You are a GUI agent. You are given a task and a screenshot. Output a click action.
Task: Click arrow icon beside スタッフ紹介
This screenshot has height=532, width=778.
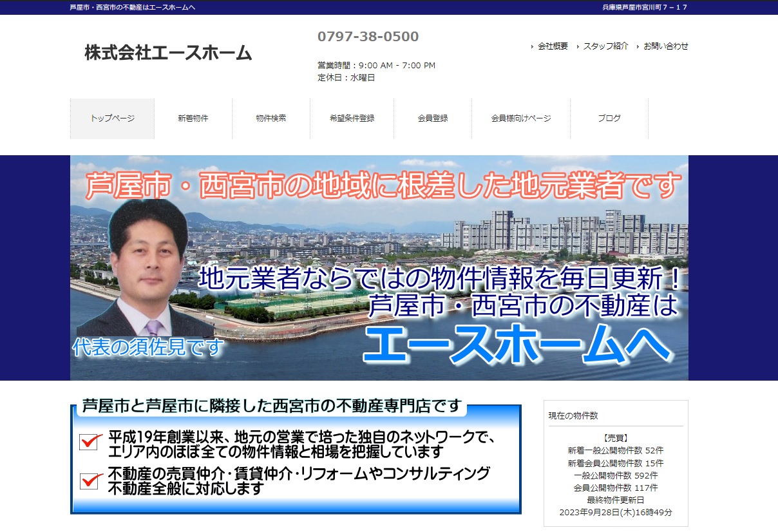[x=578, y=47]
